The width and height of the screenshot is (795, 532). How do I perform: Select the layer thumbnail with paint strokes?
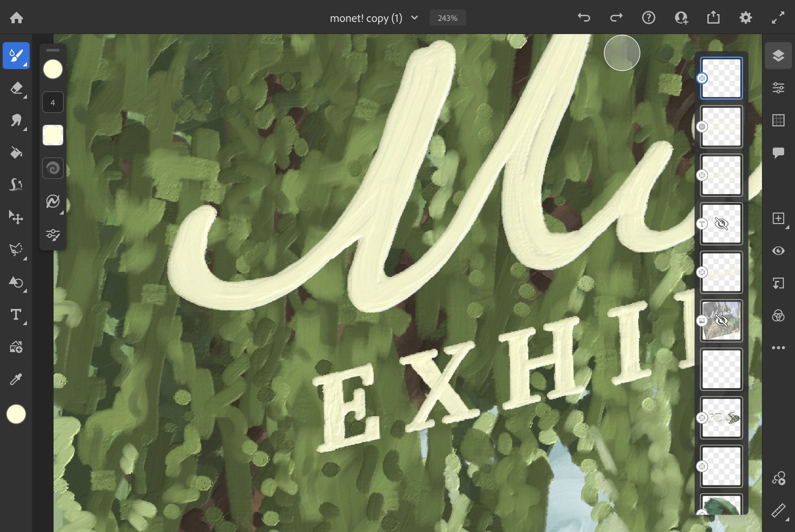[722, 418]
